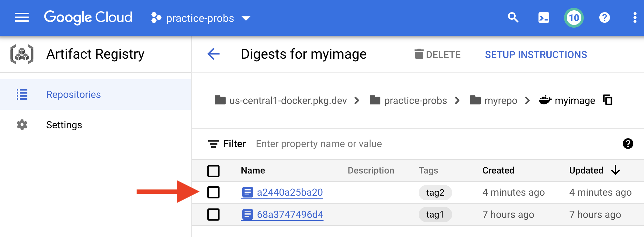Select the 68a3747496d4 row checkbox

[x=213, y=215]
